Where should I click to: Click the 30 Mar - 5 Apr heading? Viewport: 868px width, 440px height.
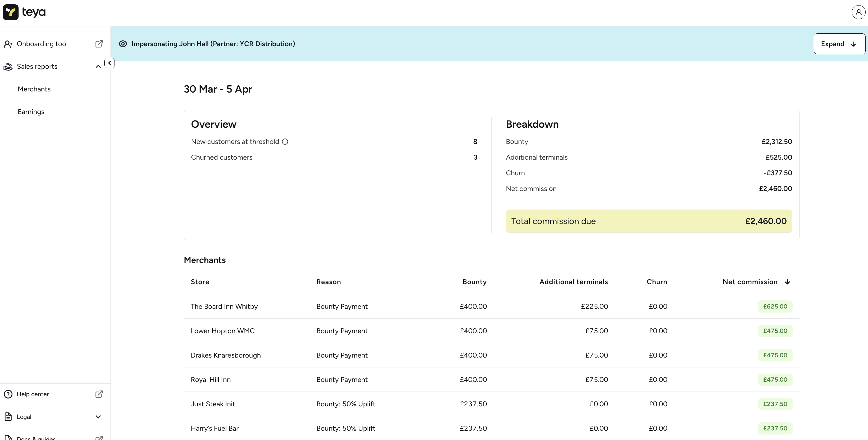click(218, 89)
